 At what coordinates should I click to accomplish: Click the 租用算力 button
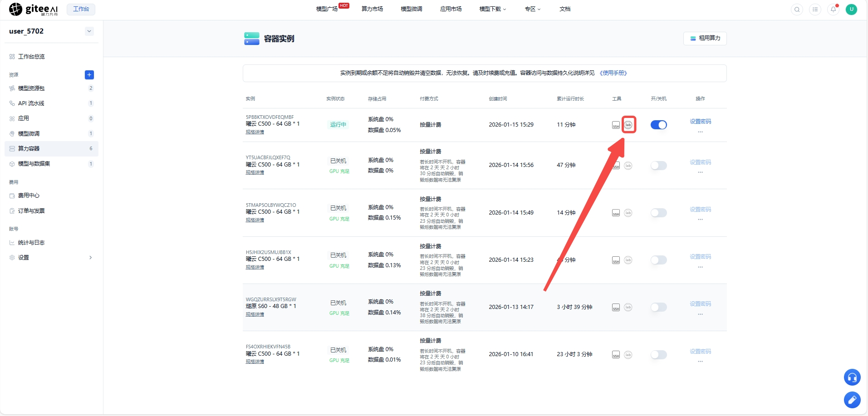(x=705, y=38)
